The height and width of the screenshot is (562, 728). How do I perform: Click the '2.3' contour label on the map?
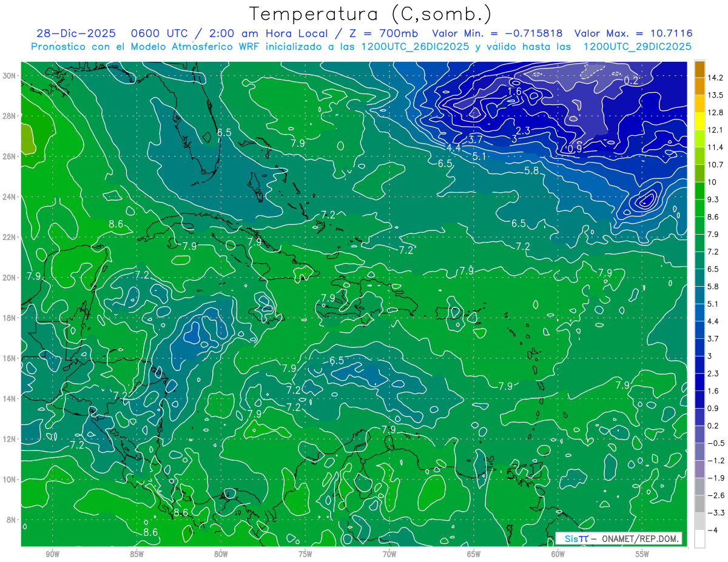523,130
